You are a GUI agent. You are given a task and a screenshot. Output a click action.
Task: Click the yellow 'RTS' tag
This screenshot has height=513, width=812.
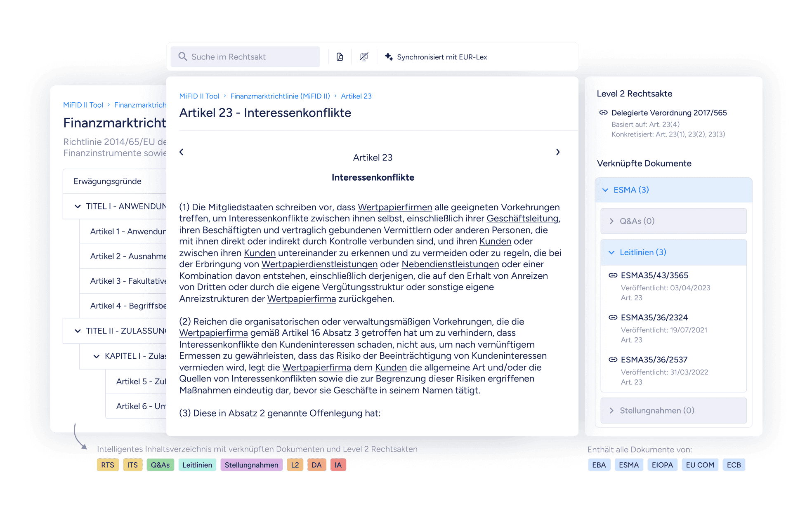pyautogui.click(x=108, y=465)
